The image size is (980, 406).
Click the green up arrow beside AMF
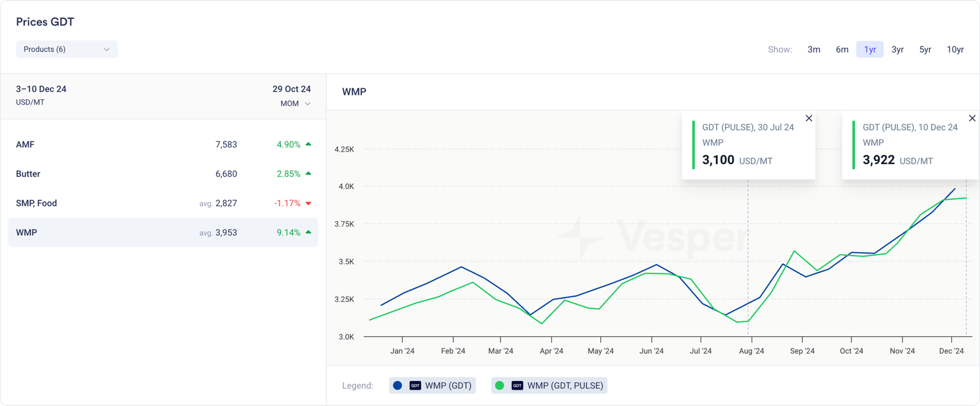pos(308,145)
